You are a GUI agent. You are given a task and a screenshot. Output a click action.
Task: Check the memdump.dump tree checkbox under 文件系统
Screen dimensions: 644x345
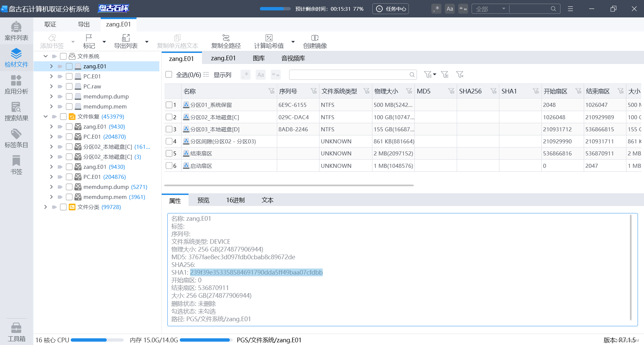(x=69, y=96)
